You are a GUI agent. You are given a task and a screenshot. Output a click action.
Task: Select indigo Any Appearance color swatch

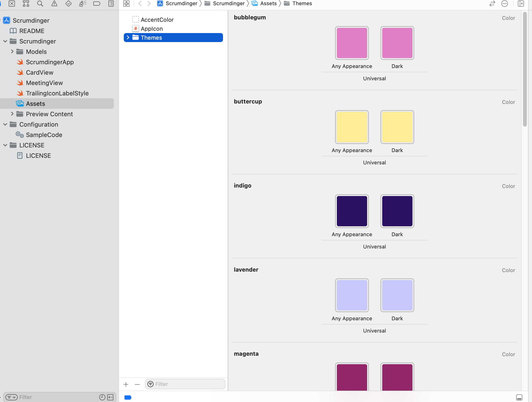coord(352,211)
